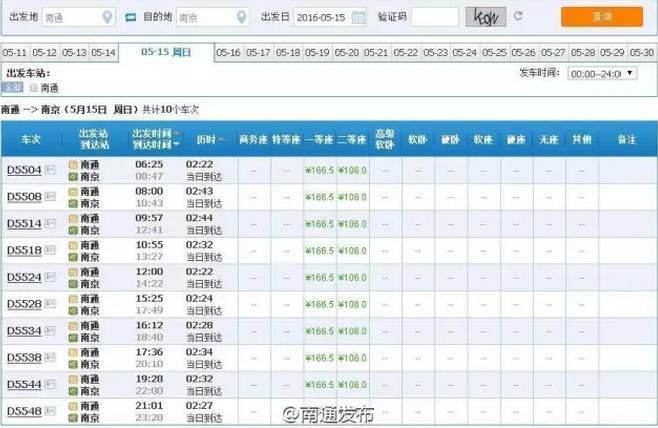Open the 发车时间 time range dropdown

[x=600, y=74]
